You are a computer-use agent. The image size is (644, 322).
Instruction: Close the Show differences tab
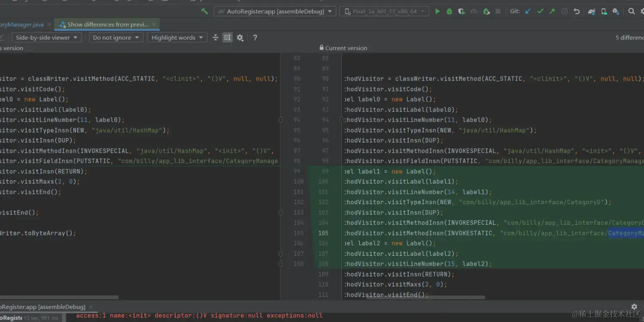155,25
